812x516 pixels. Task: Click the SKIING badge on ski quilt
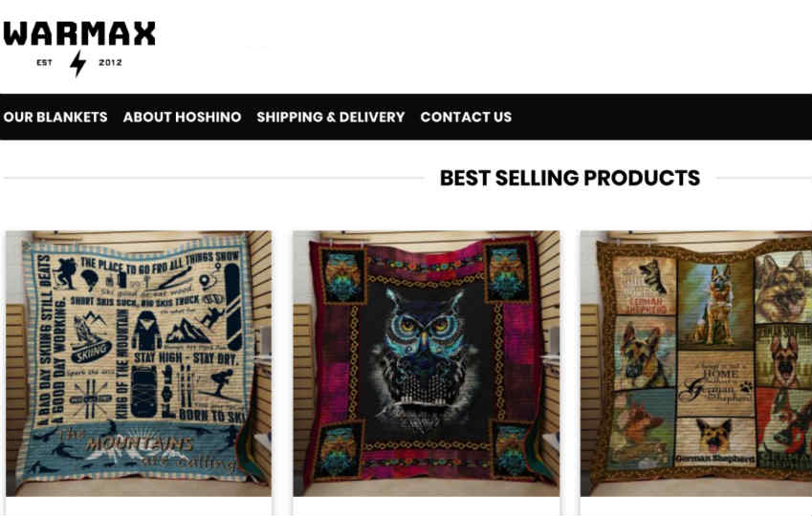92,353
